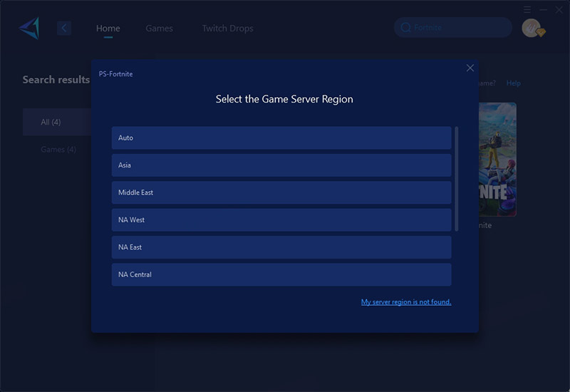The image size is (570, 392).
Task: Select NA West server region
Action: coord(281,220)
